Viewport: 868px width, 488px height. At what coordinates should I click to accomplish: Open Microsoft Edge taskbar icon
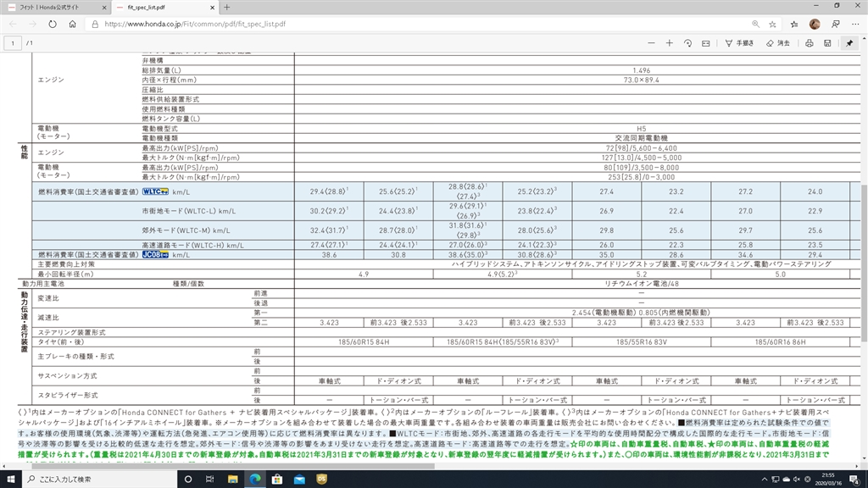pos(254,480)
